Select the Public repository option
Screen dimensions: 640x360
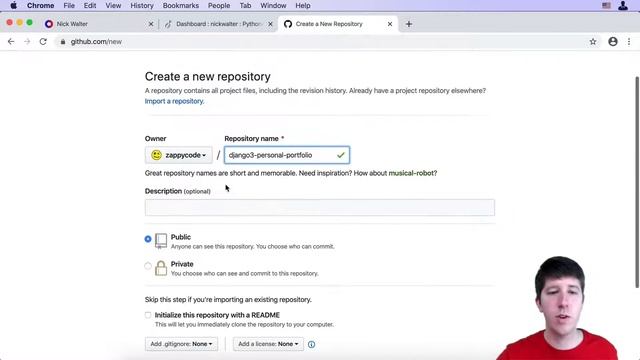pos(148,239)
